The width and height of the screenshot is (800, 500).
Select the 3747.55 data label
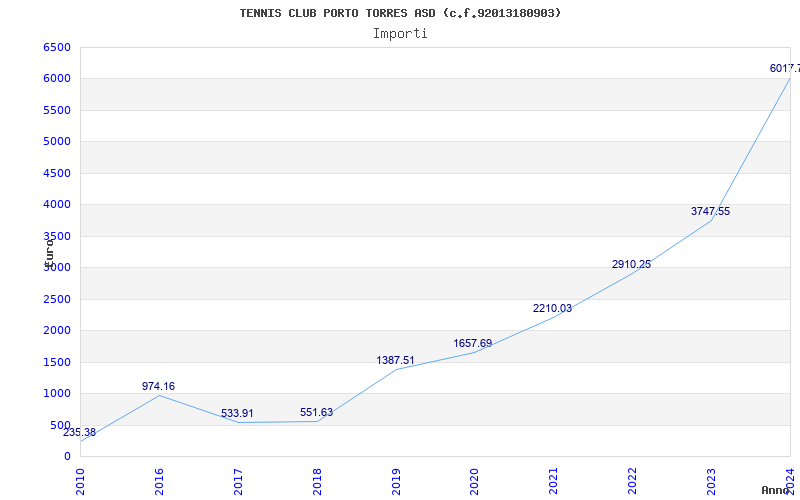[710, 211]
